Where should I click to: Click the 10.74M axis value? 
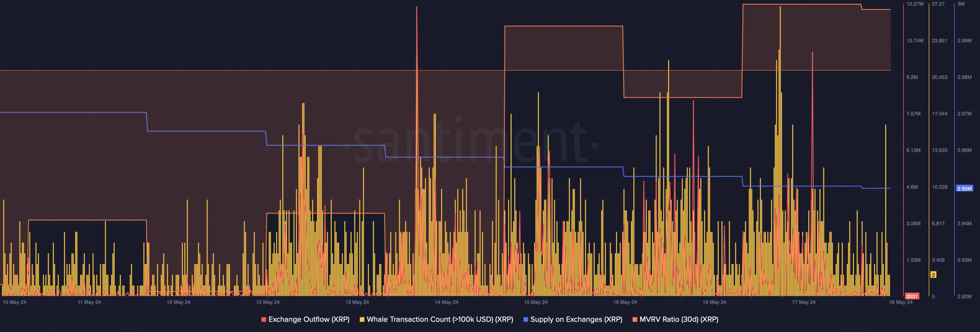click(x=915, y=41)
